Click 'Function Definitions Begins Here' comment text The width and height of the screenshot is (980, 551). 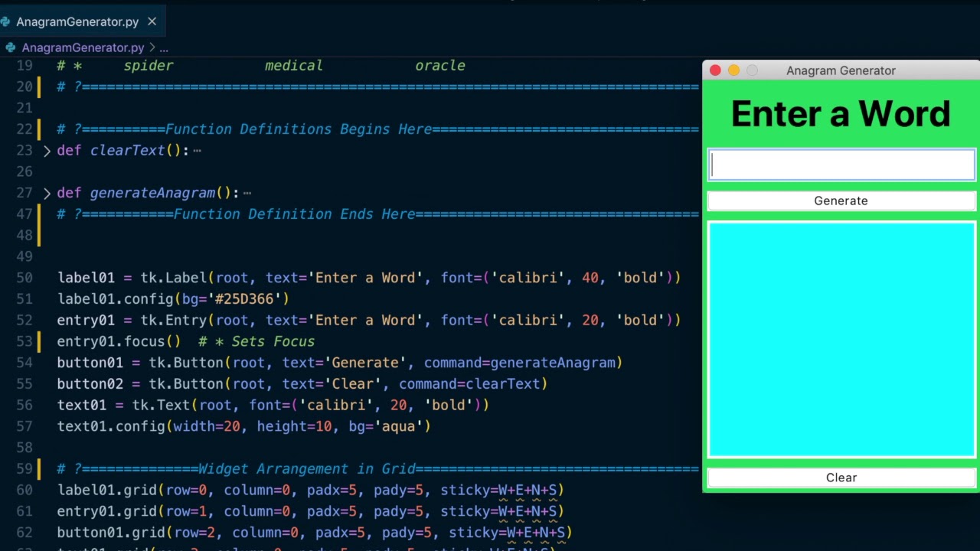pos(299,129)
